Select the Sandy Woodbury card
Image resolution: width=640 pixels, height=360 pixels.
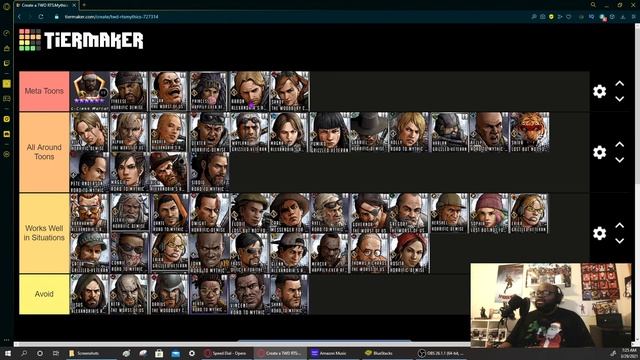click(x=289, y=91)
